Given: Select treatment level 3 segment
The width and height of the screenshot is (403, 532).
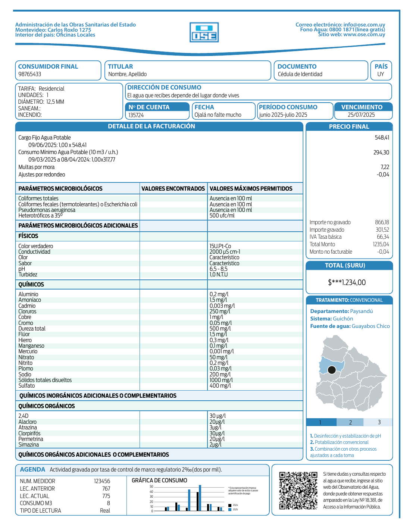Looking at the screenshot, I should 378,422.
